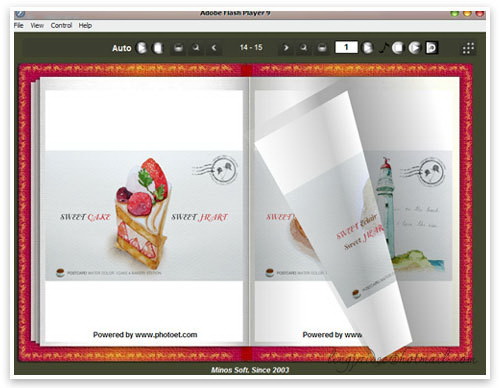Click the right magnifier zoom icon
Image resolution: width=500 pixels, height=388 pixels.
304,48
